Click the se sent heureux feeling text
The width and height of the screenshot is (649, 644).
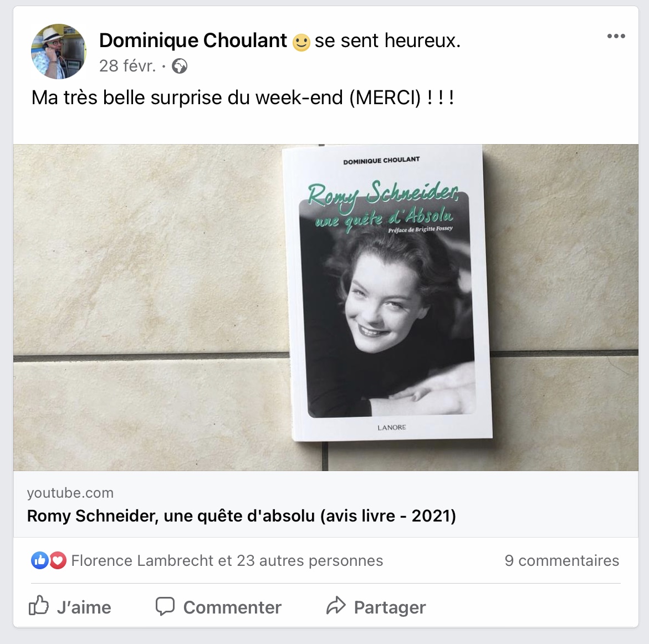coord(387,40)
